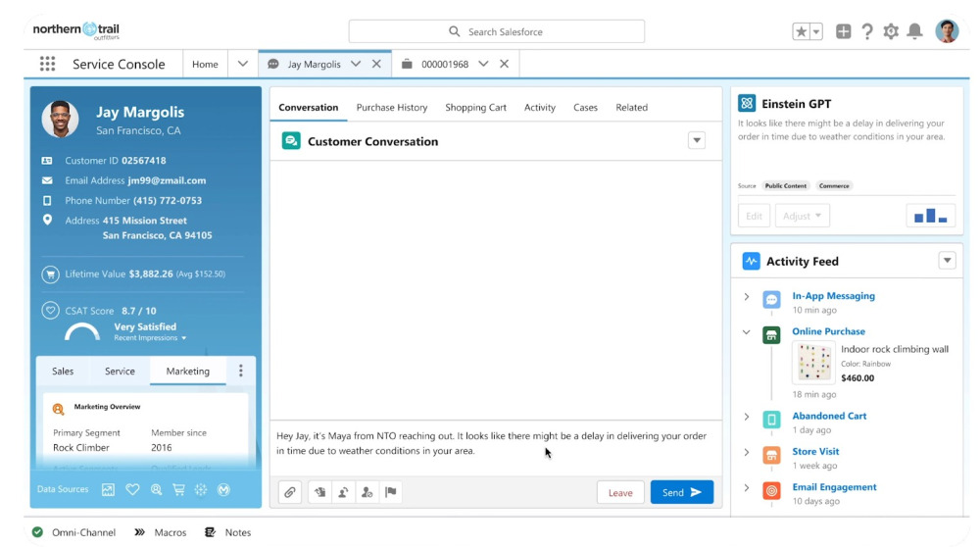Select the Conversation tab
Screen dimensions: 980x547
[308, 108]
